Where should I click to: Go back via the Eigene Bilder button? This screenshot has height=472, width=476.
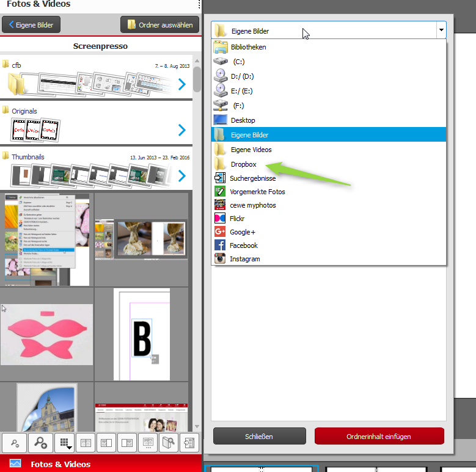[x=31, y=25]
